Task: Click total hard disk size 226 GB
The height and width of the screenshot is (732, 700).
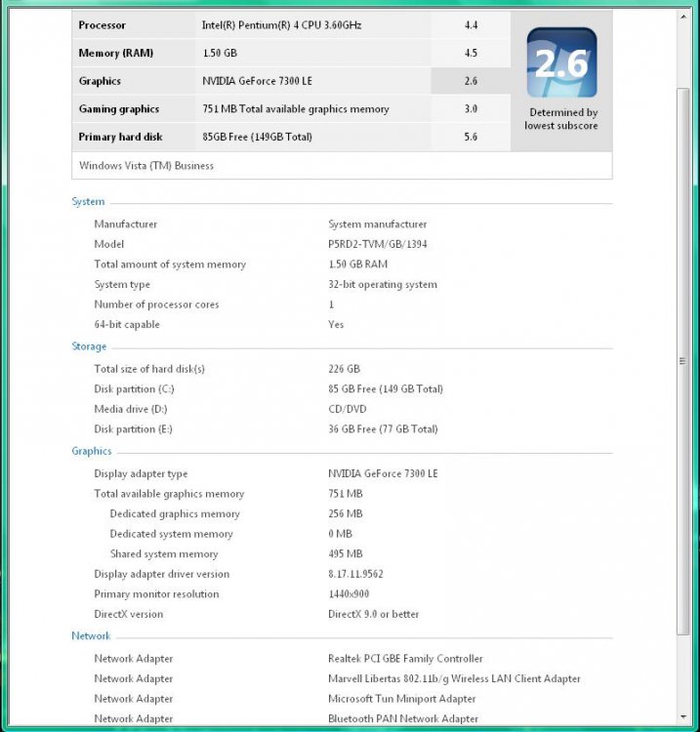Action: [345, 369]
